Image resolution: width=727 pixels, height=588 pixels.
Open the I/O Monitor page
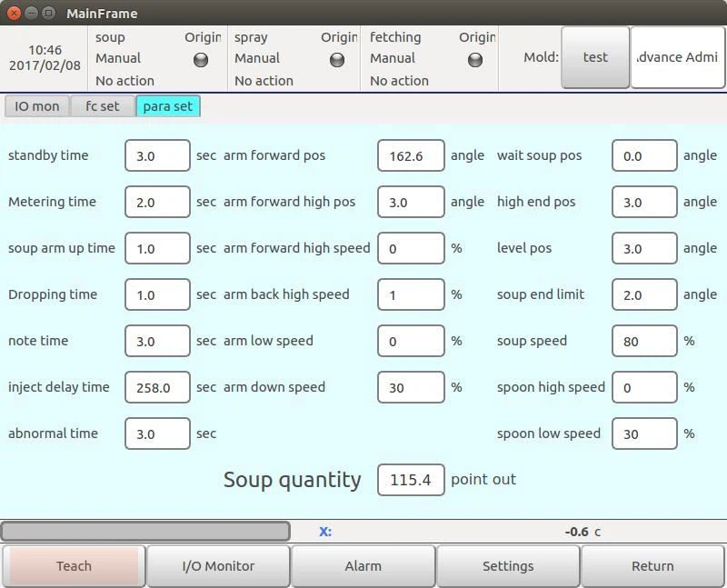tap(218, 566)
